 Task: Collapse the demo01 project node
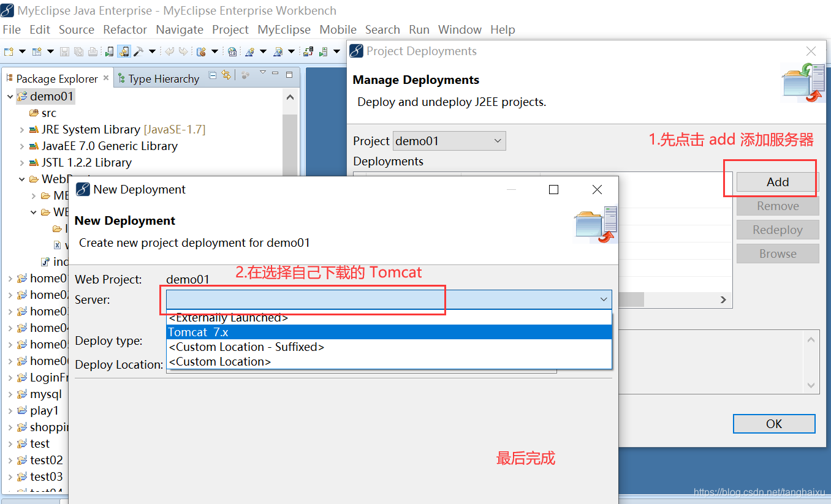(x=10, y=96)
